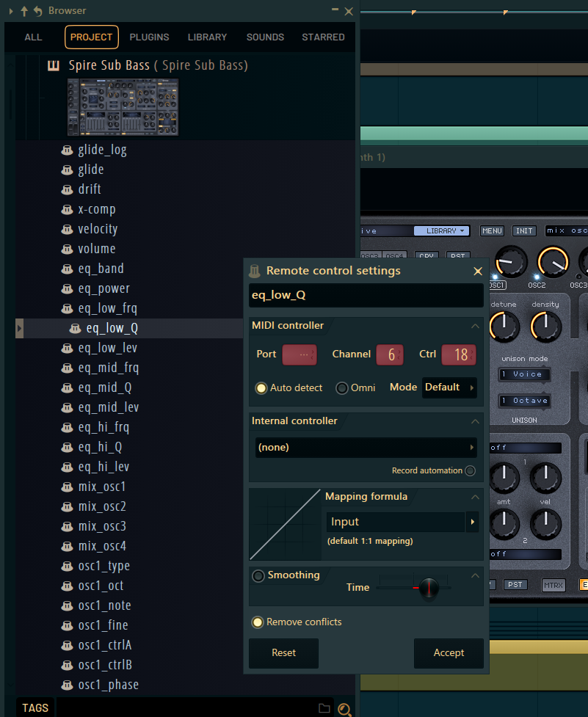Image resolution: width=588 pixels, height=717 pixels.
Task: Click the volume knob icon
Action: tap(68, 249)
